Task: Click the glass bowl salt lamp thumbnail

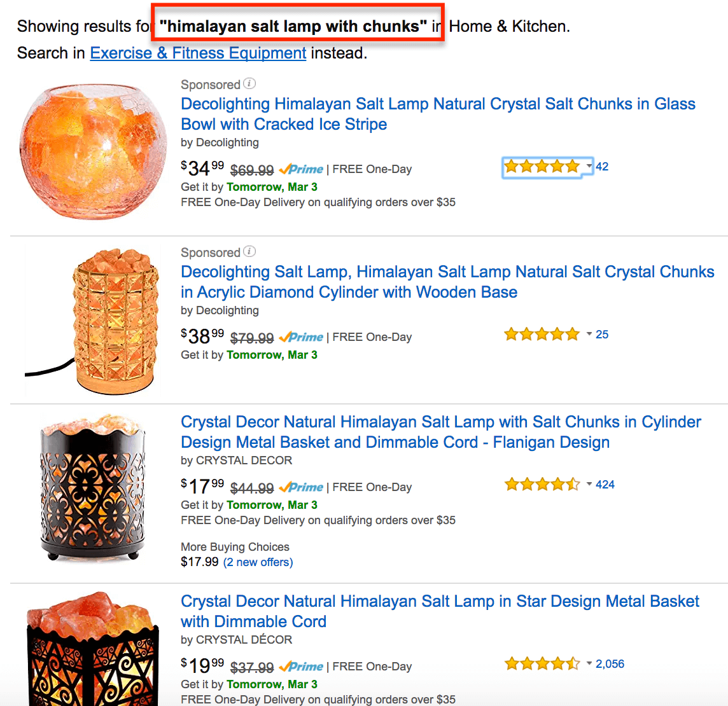Action: [x=88, y=153]
